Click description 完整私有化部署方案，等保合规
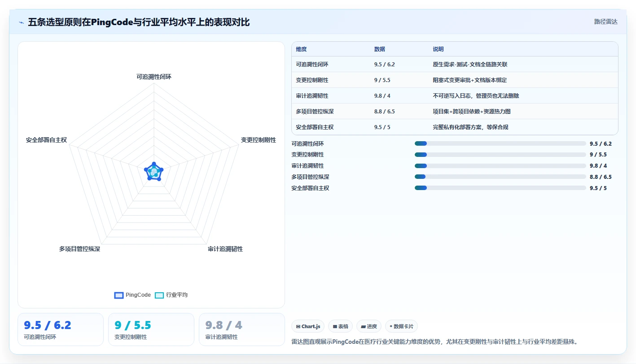Viewport: 636px width, 364px height. point(470,127)
